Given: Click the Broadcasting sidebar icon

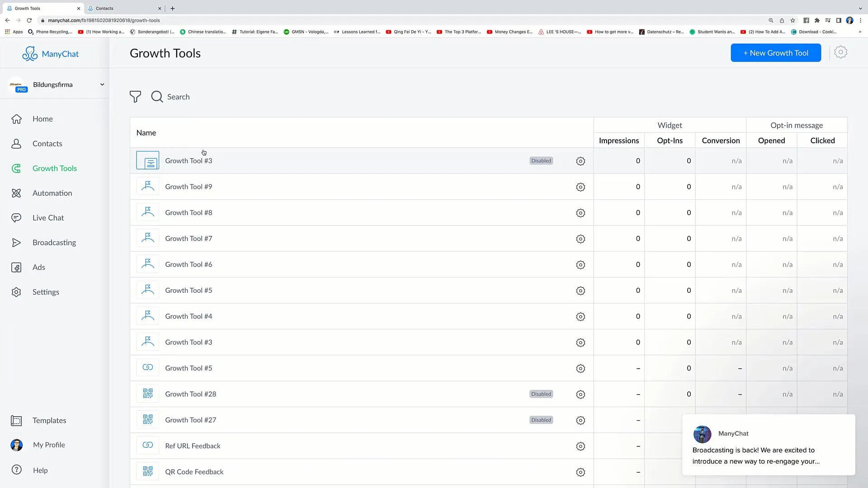Looking at the screenshot, I should coord(16,242).
